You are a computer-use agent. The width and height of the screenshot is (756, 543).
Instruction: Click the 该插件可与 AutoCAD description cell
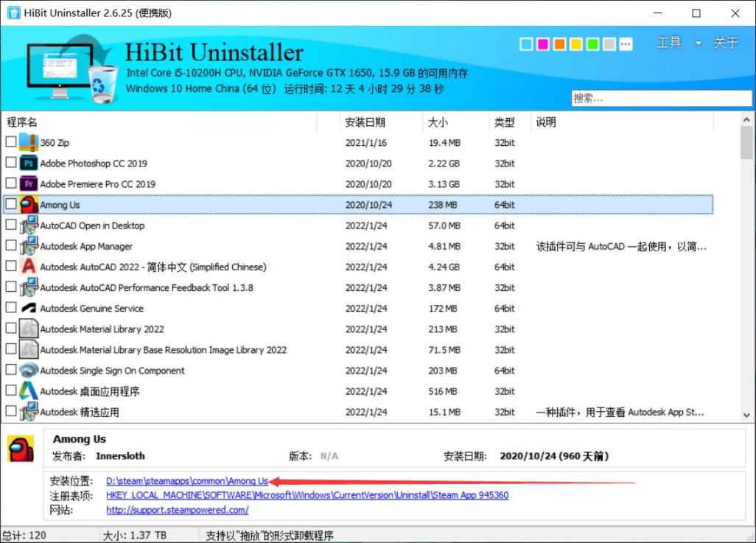[621, 246]
